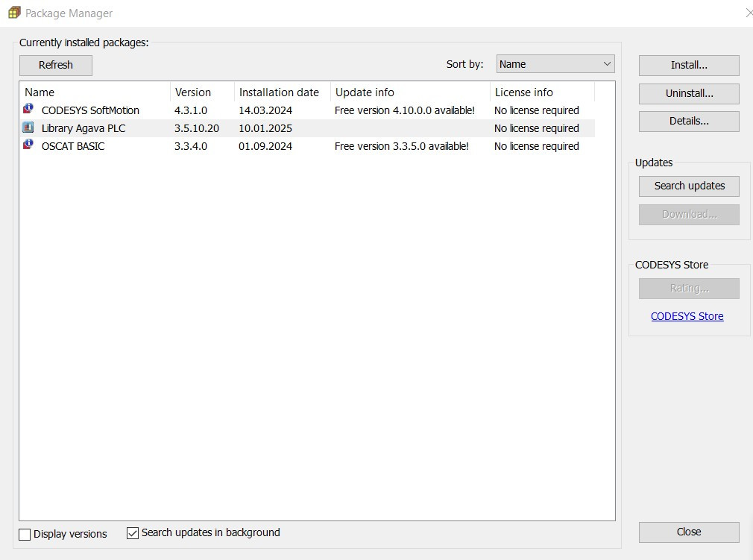Open package Details... dialog
The width and height of the screenshot is (753, 560).
point(689,121)
